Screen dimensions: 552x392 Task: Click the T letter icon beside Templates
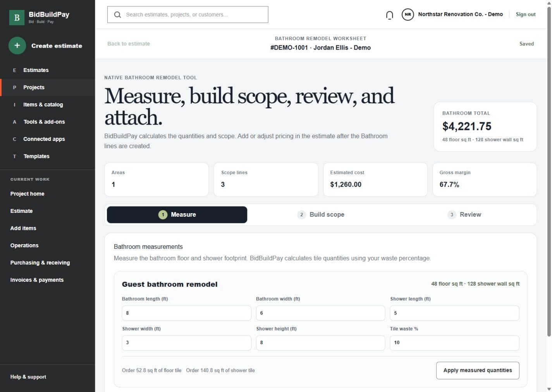pyautogui.click(x=15, y=156)
